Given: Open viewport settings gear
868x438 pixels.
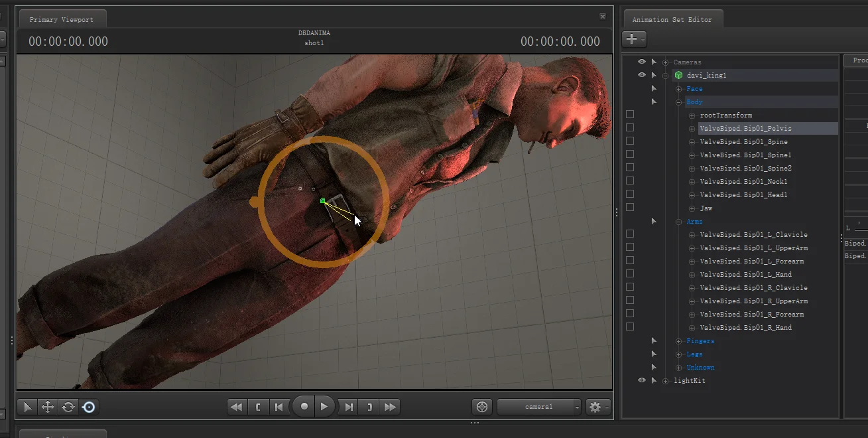Looking at the screenshot, I should click(x=594, y=407).
